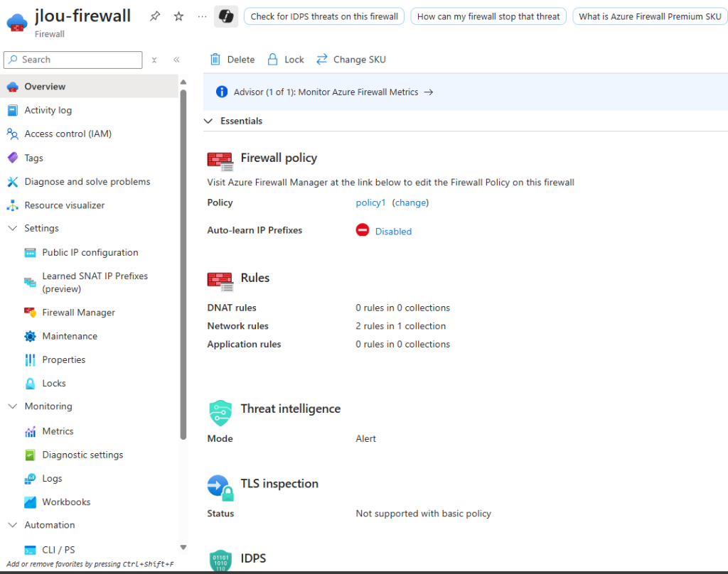Collapse the Monitoring section in sidebar
Screen dimensions: 728x574
coord(13,406)
